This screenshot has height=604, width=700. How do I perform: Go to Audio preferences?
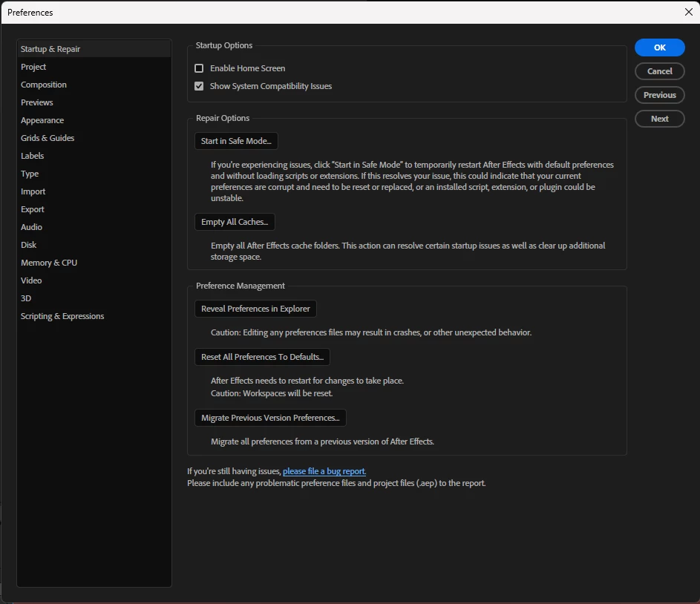tap(94, 227)
